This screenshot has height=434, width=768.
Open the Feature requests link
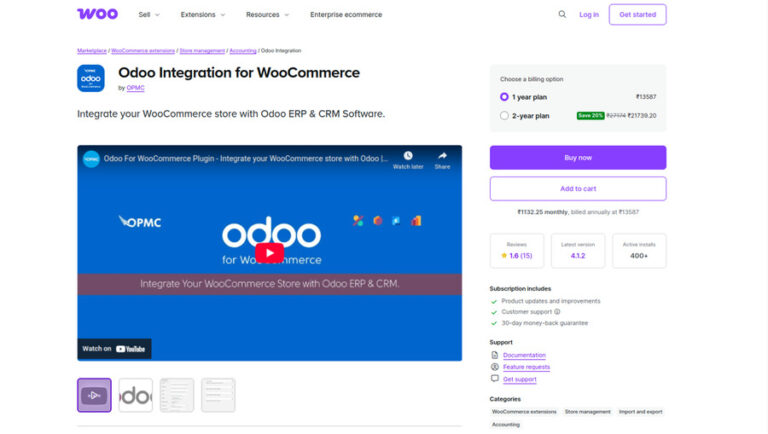(x=527, y=367)
